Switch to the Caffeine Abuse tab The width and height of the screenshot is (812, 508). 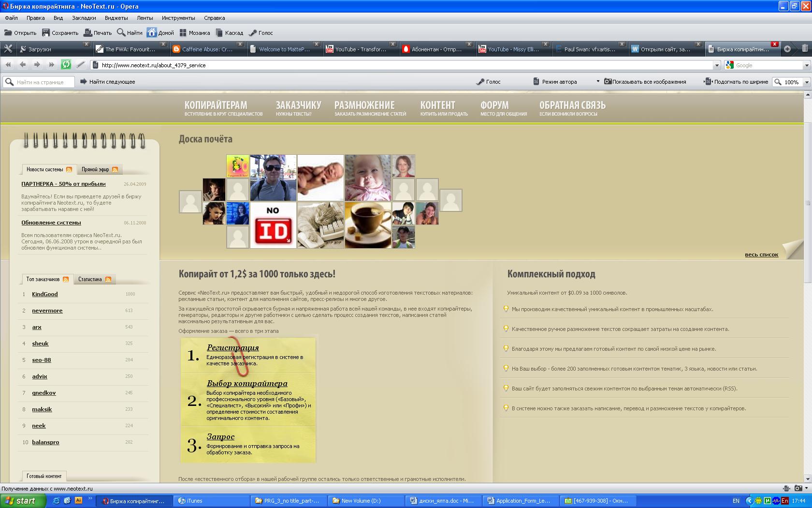(x=207, y=49)
